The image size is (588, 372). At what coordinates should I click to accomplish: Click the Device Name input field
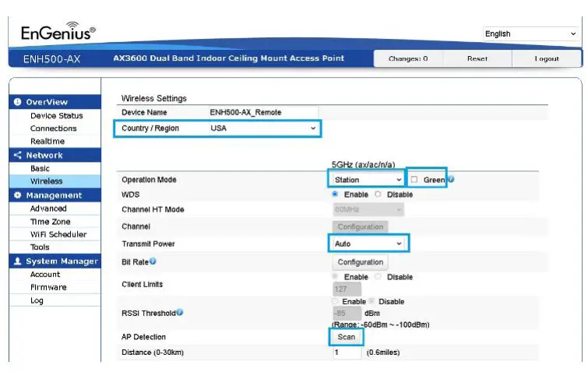263,112
